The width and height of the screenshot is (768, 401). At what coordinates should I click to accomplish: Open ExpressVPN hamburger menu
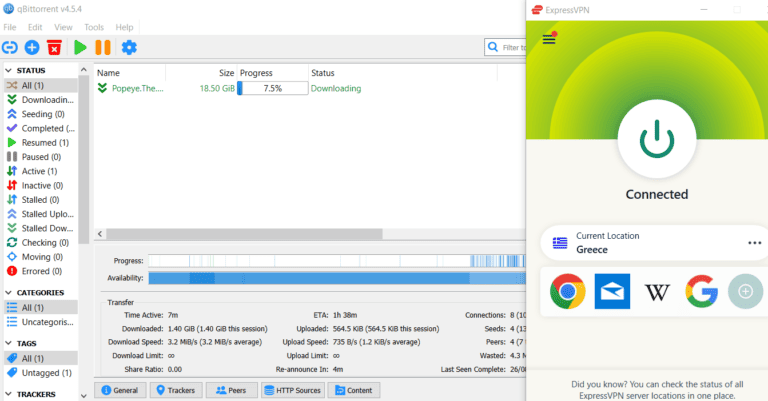pos(549,39)
